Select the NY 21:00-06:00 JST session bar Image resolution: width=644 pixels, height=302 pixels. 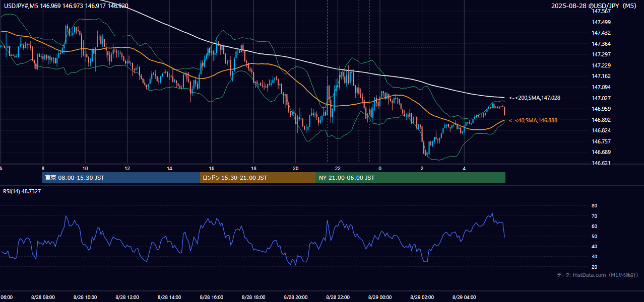[x=411, y=178]
